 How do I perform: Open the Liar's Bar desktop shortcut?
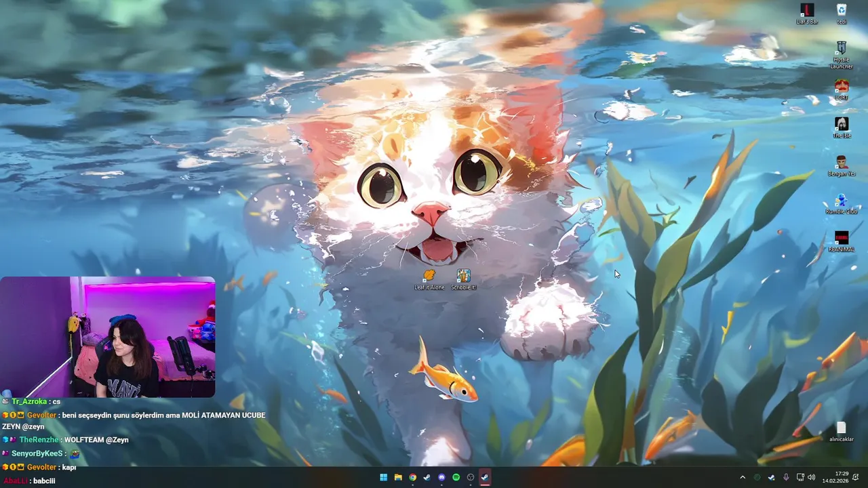807,14
